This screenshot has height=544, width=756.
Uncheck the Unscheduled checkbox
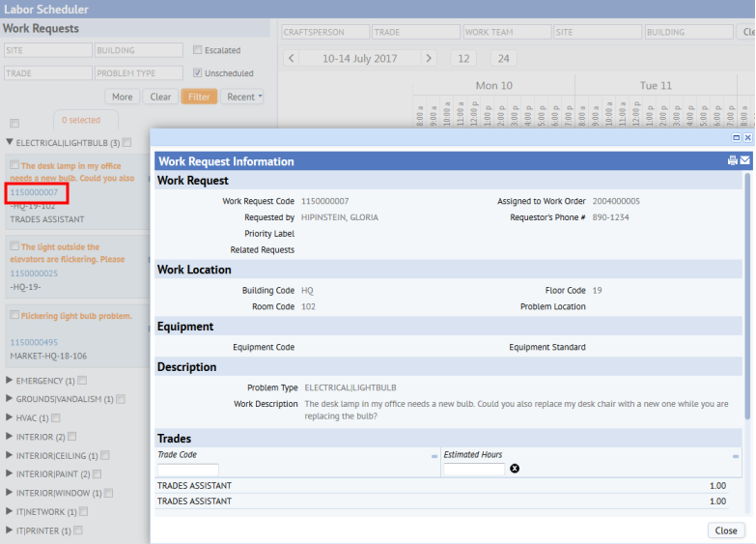pyautogui.click(x=198, y=72)
